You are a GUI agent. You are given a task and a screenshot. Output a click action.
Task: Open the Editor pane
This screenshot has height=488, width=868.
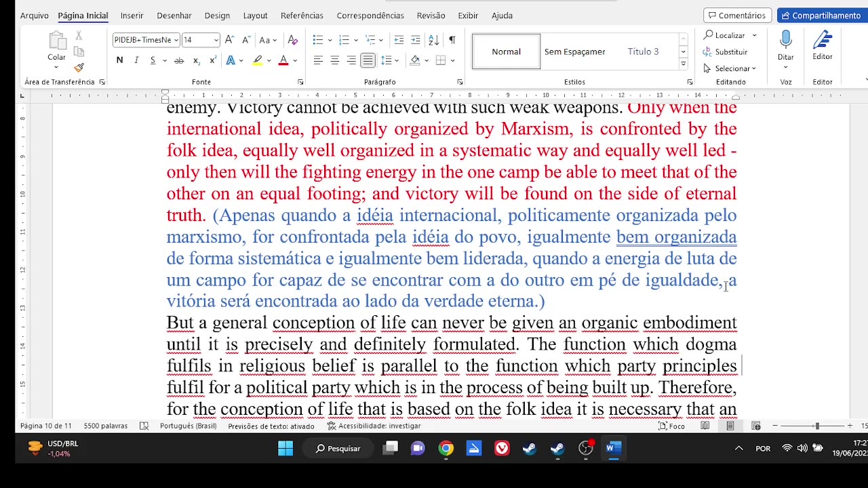point(823,45)
